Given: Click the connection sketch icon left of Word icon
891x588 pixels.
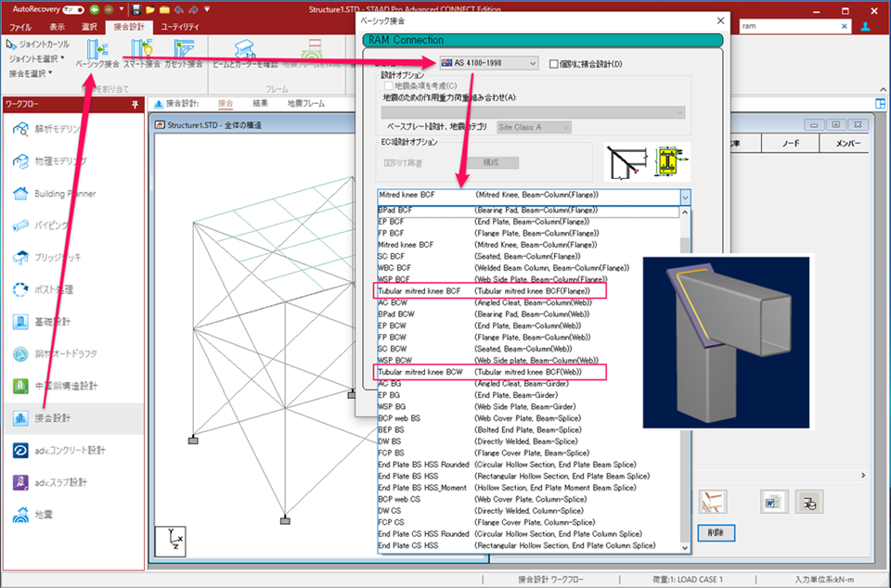Looking at the screenshot, I should click(713, 503).
